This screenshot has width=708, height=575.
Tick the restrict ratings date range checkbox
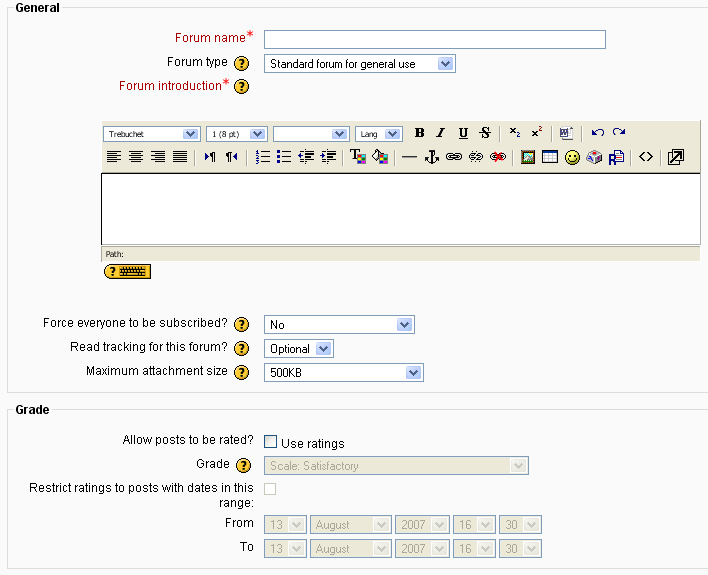tap(270, 489)
